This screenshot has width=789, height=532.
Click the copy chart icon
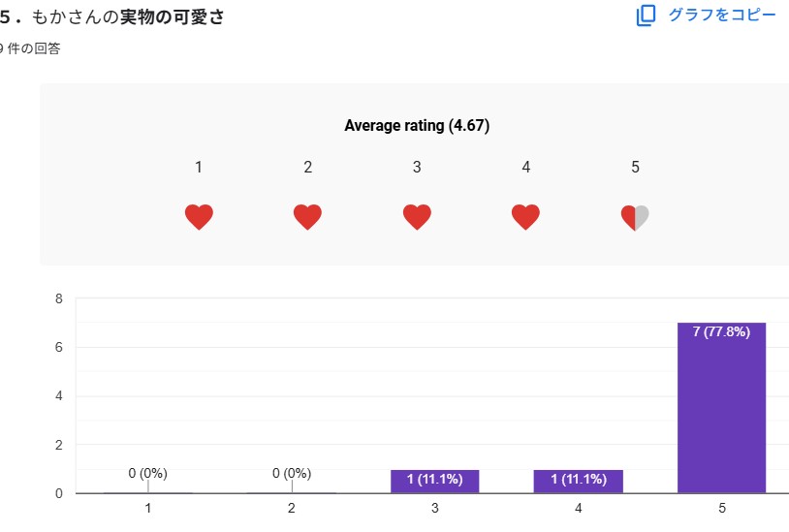coord(647,16)
